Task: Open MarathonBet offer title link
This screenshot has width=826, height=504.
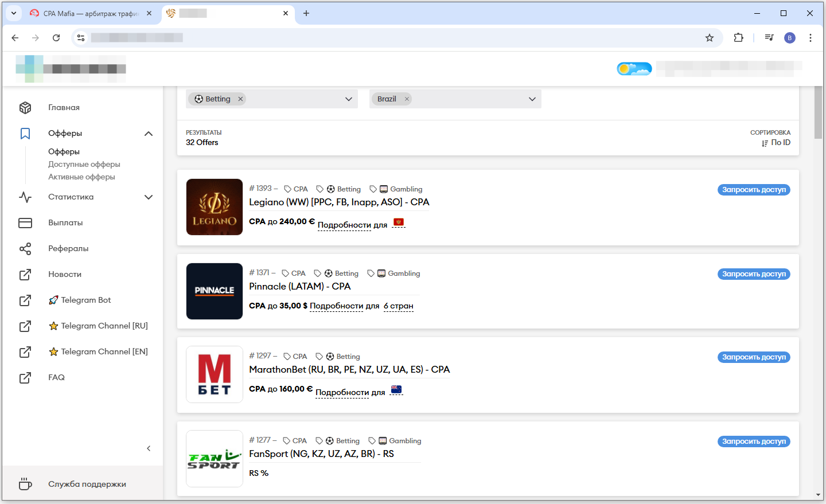Action: [349, 370]
